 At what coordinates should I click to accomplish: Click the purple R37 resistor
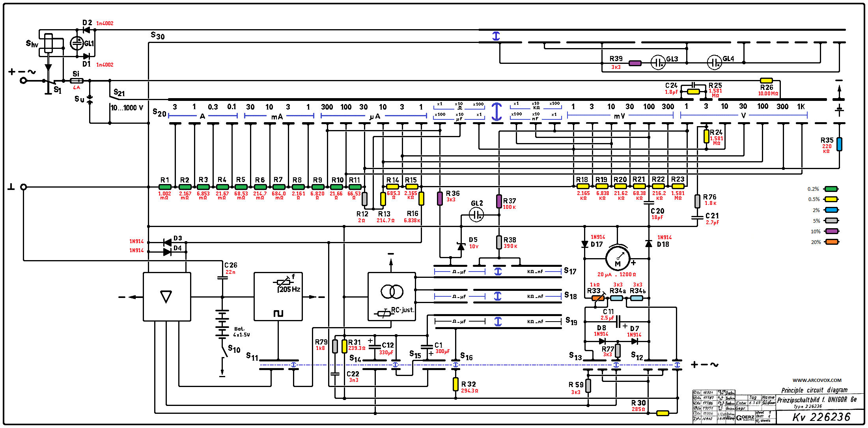[x=499, y=201]
